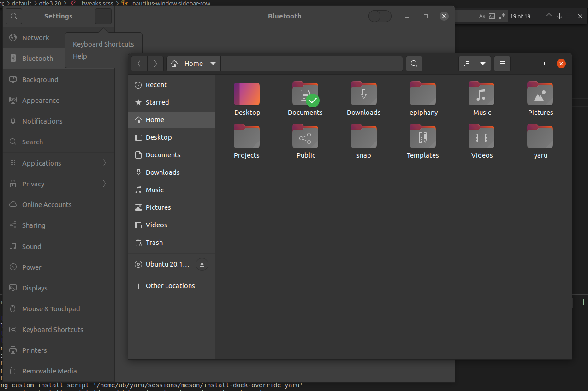
Task: Open the Documents folder with green checkmark
Action: click(305, 94)
